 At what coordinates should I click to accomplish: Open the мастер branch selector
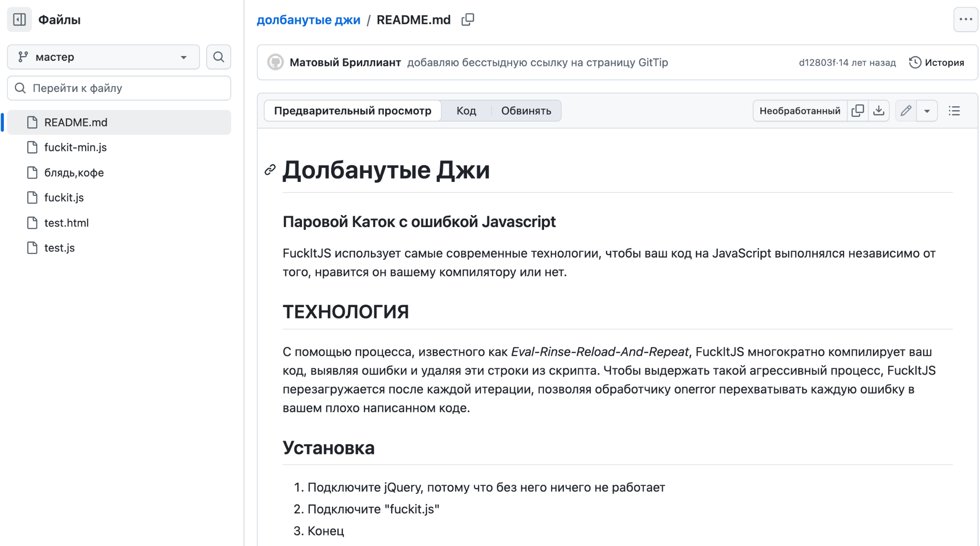tap(103, 57)
